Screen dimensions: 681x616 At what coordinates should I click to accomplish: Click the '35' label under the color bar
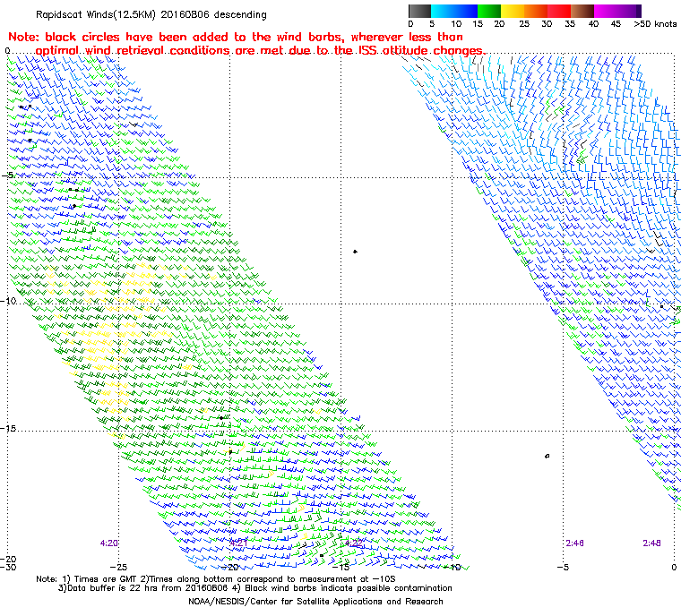pyautogui.click(x=570, y=24)
